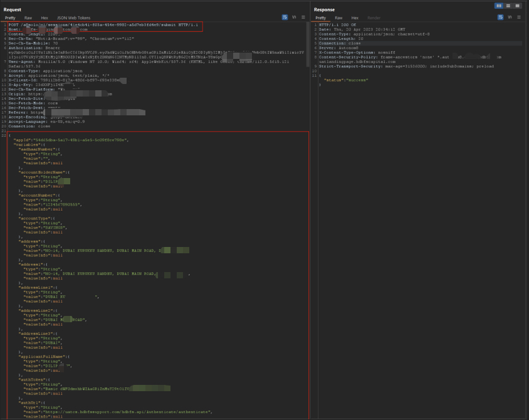The height and width of the screenshot is (420, 529).
Task: Switch Response view to Raw tab
Action: click(338, 18)
